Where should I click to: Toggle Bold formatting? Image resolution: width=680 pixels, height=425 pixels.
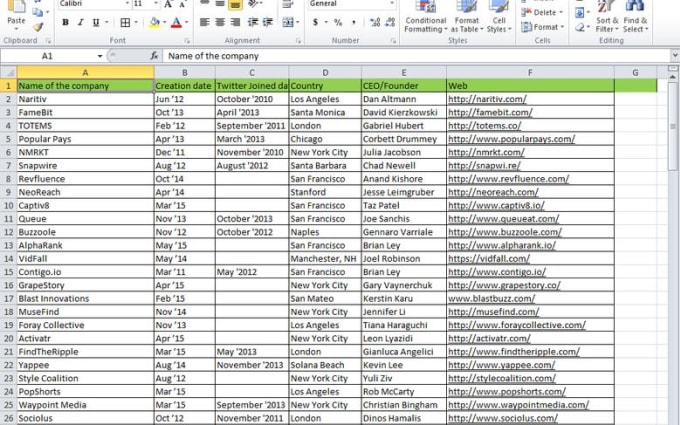click(x=65, y=22)
